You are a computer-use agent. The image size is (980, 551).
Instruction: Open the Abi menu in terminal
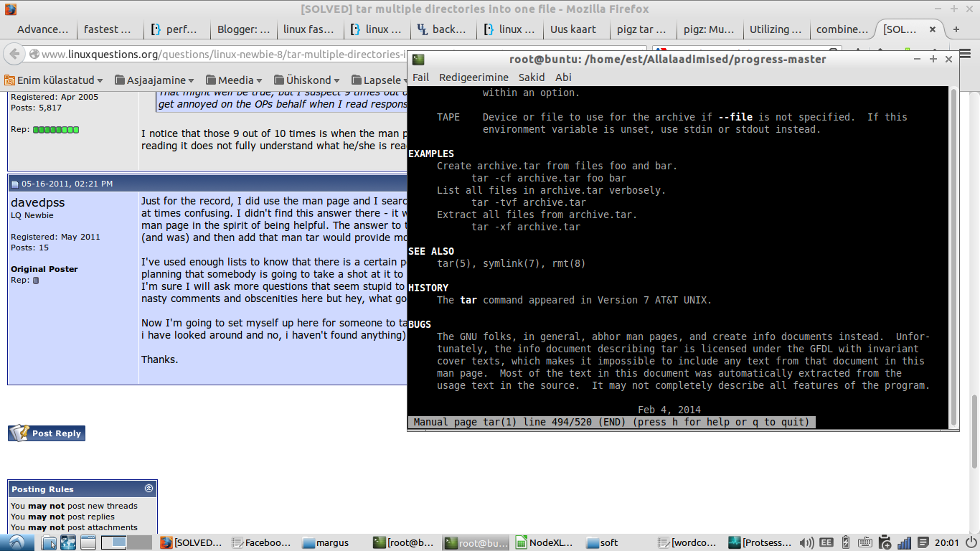click(563, 77)
